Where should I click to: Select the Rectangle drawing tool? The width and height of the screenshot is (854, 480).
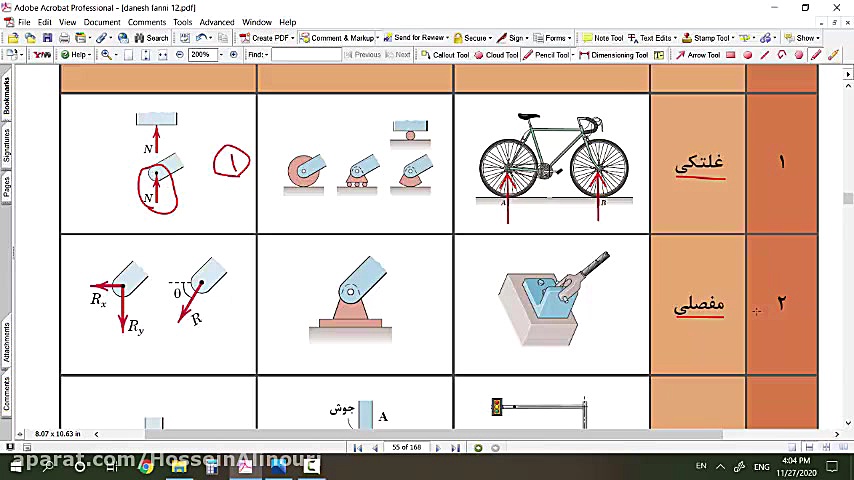point(731,55)
